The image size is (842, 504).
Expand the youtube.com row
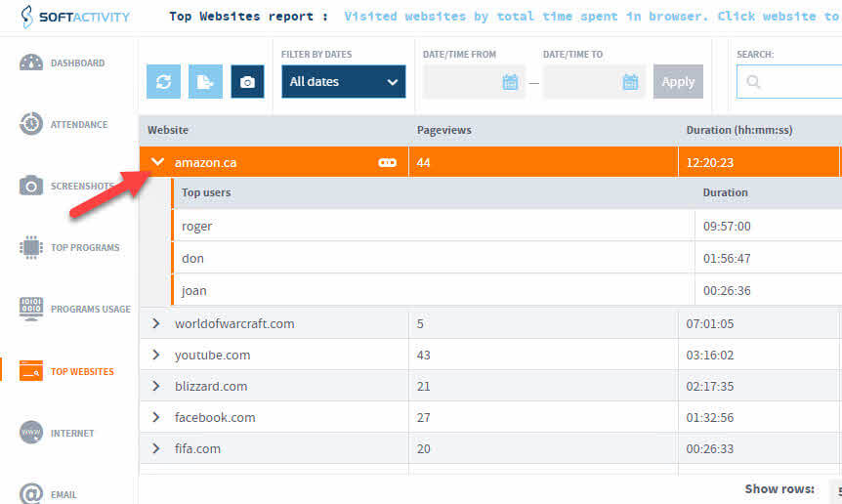pos(155,355)
